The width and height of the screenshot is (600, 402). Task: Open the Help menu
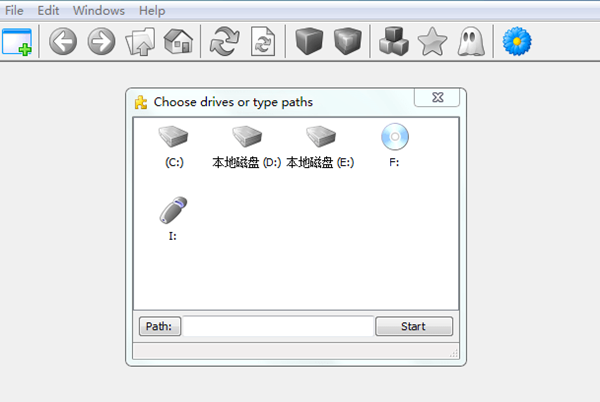tap(152, 10)
